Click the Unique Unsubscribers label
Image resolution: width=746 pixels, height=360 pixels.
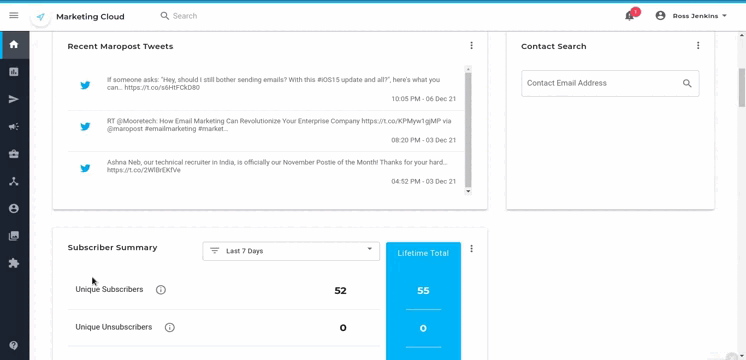[114, 327]
